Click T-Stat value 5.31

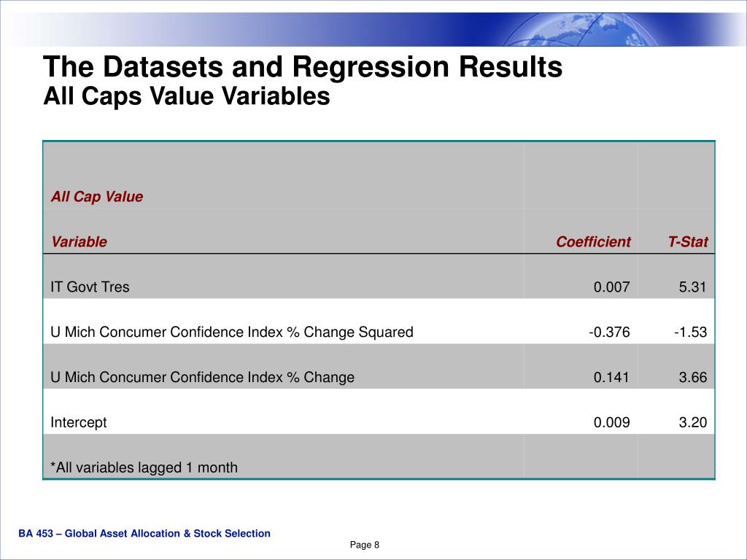click(693, 287)
